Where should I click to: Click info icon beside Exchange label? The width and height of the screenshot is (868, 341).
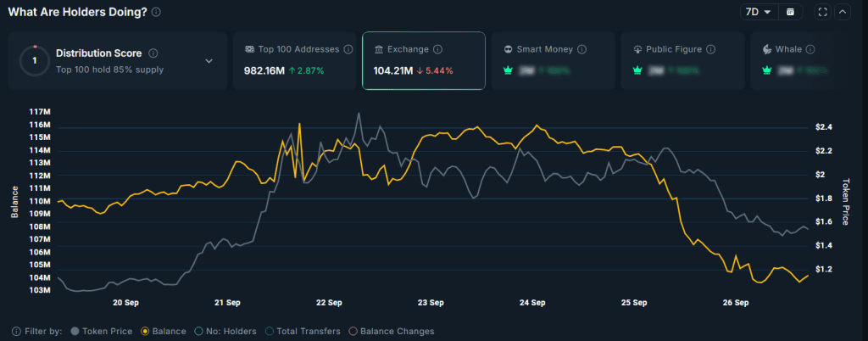coord(438,49)
